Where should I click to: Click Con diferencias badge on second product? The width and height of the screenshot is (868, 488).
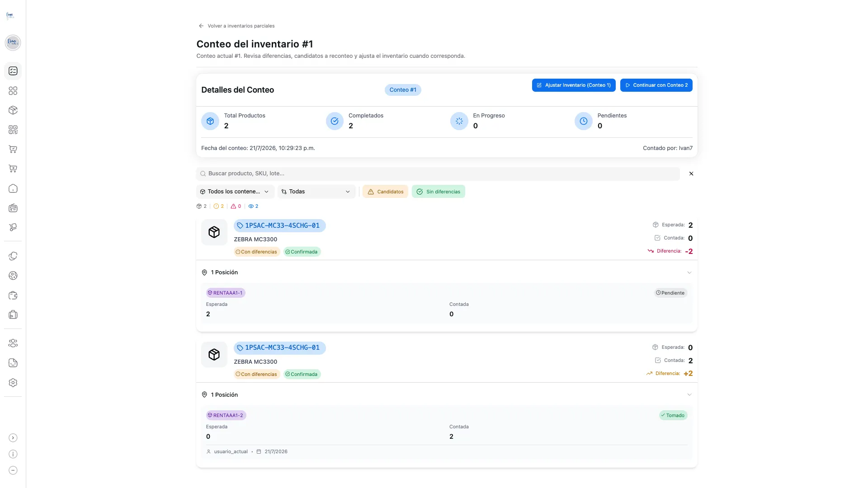pyautogui.click(x=257, y=374)
